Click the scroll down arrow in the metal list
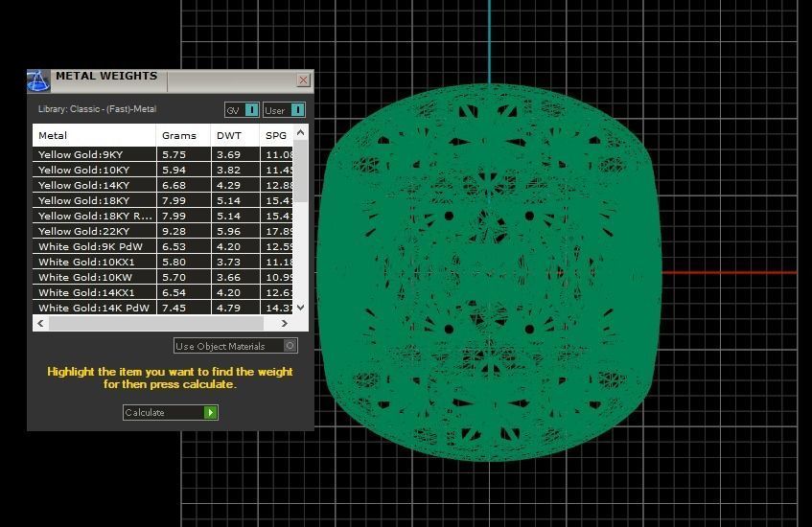The height and width of the screenshot is (527, 812). click(300, 308)
